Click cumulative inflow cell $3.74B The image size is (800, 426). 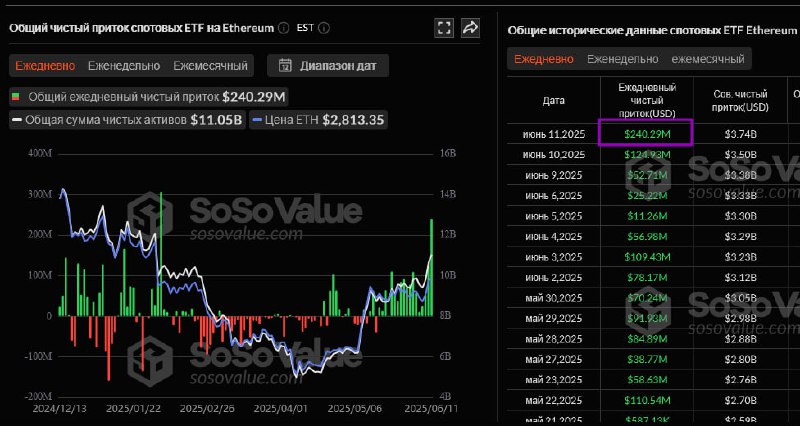pos(740,134)
